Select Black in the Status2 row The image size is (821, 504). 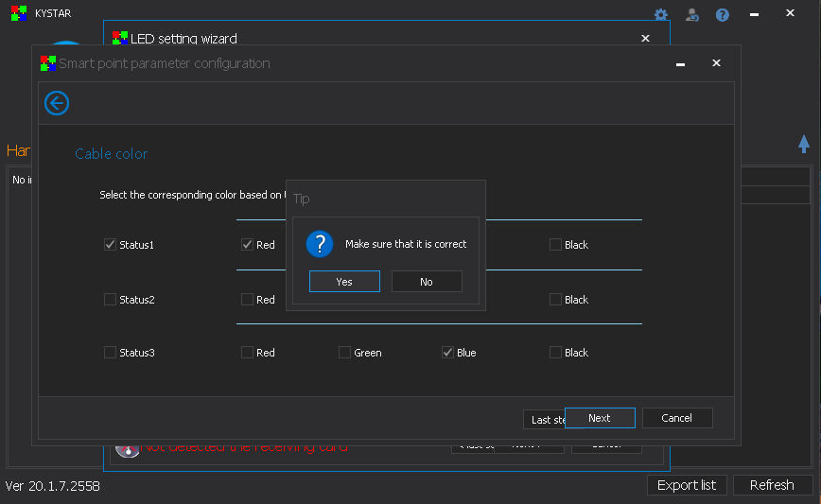point(555,300)
